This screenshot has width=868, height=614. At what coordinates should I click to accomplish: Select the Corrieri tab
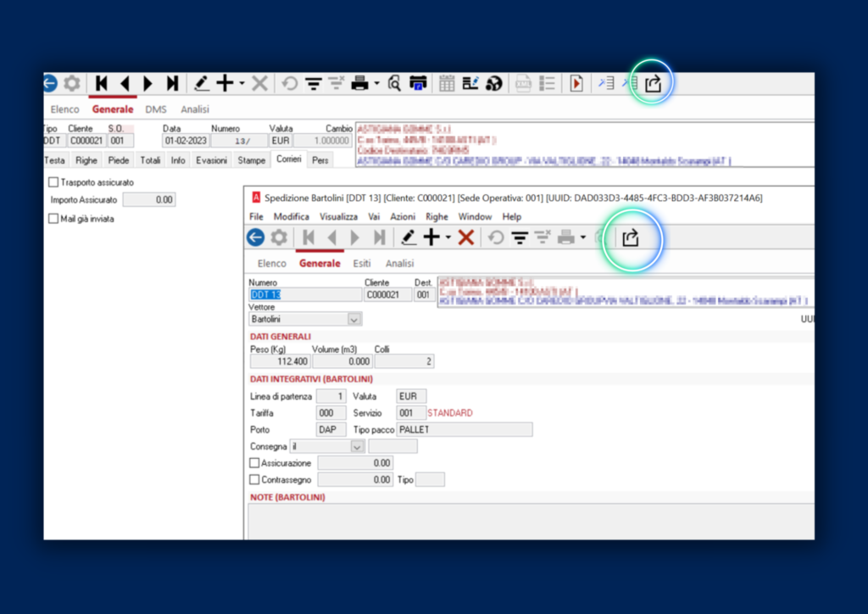(289, 159)
